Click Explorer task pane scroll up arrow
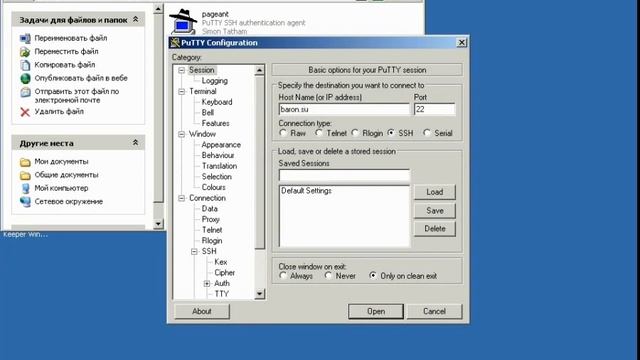The height and width of the screenshot is (360, 640). point(158,8)
